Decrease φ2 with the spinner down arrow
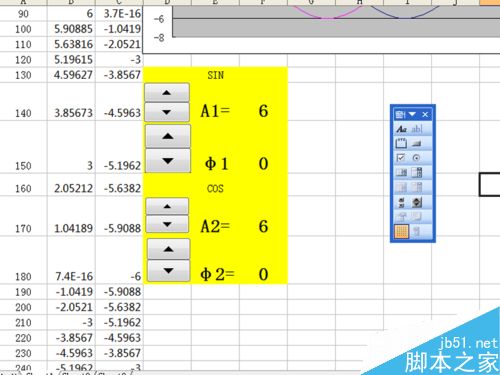This screenshot has height=375, width=500. [169, 271]
